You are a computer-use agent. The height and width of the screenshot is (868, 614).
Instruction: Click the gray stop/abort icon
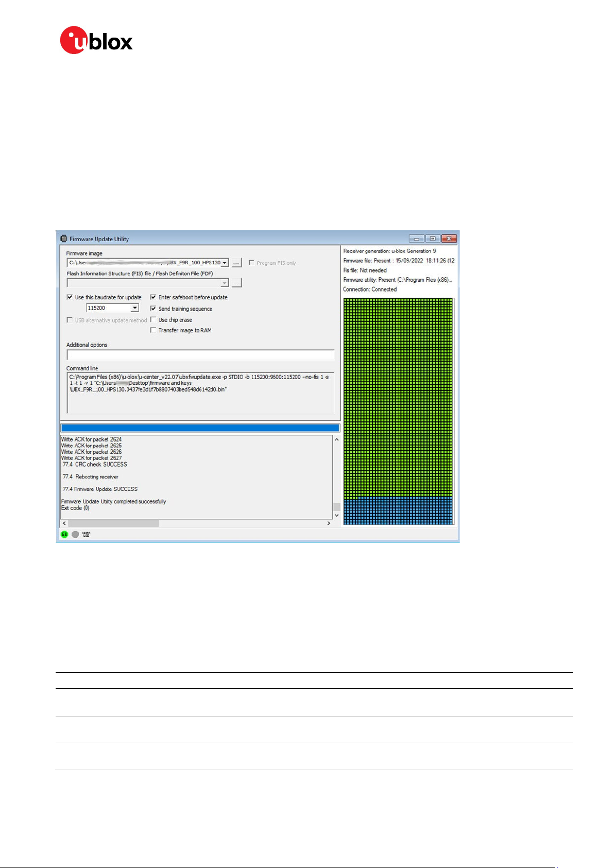tap(75, 534)
